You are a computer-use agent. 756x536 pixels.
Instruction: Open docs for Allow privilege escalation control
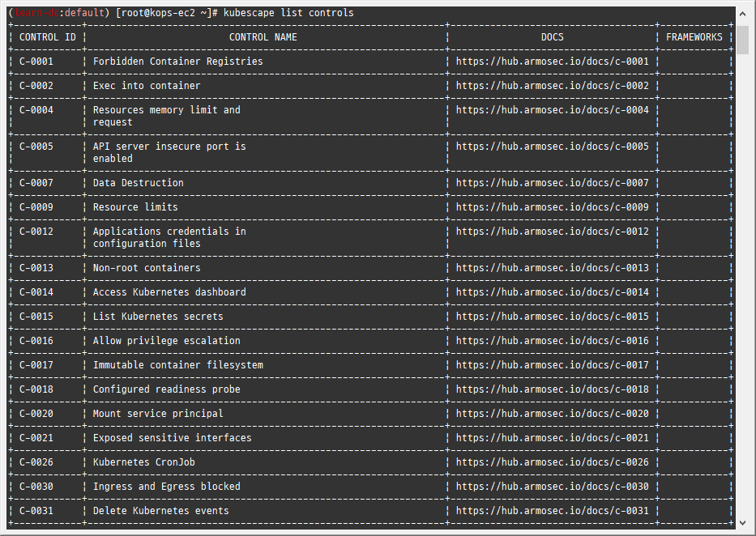553,340
